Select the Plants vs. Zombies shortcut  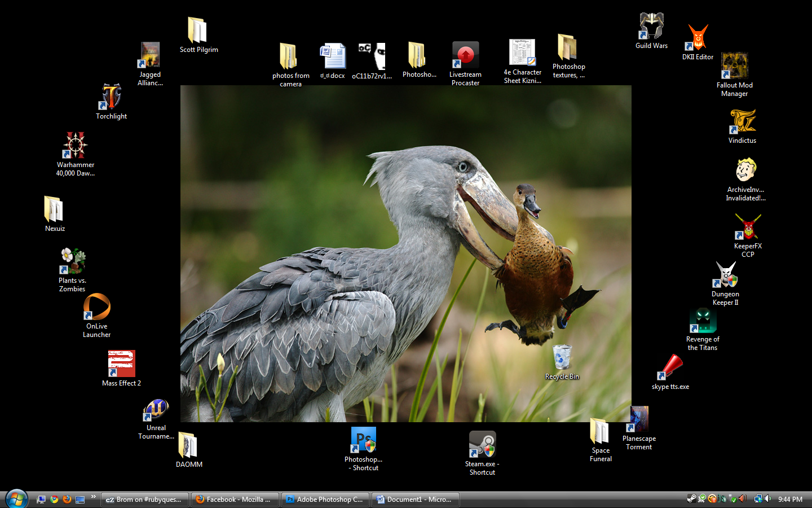73,262
